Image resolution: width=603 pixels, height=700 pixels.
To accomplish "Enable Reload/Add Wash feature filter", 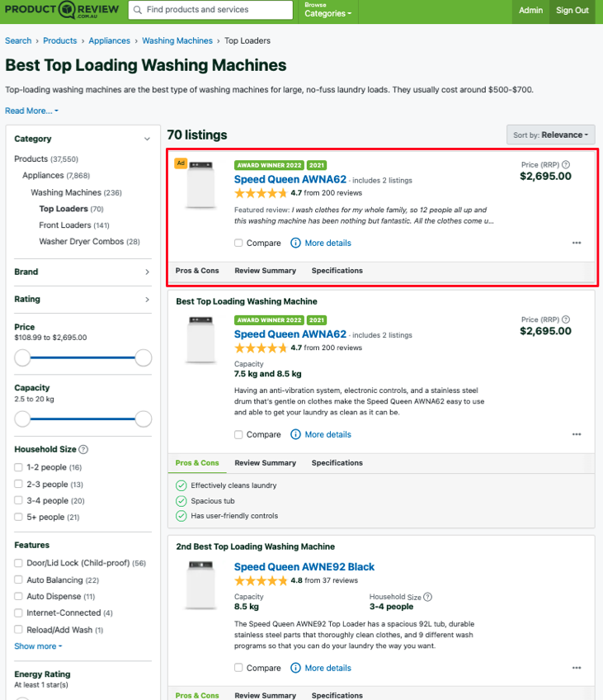I will pos(18,630).
